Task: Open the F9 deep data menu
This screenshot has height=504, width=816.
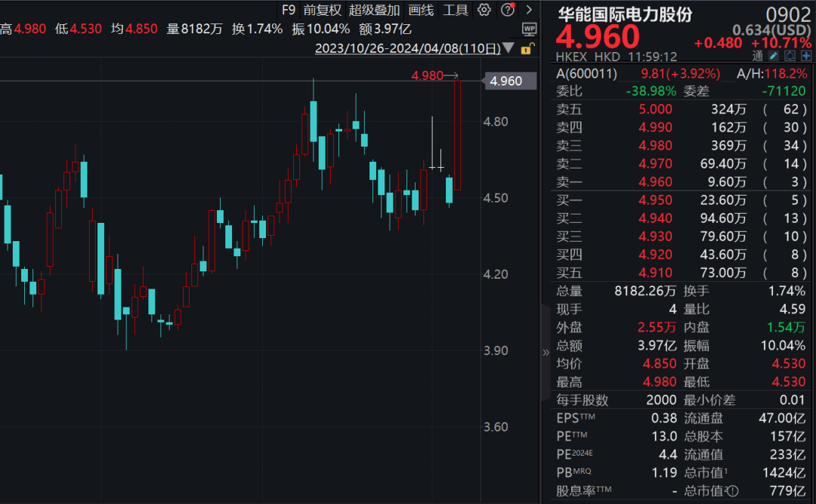Action: click(x=289, y=10)
